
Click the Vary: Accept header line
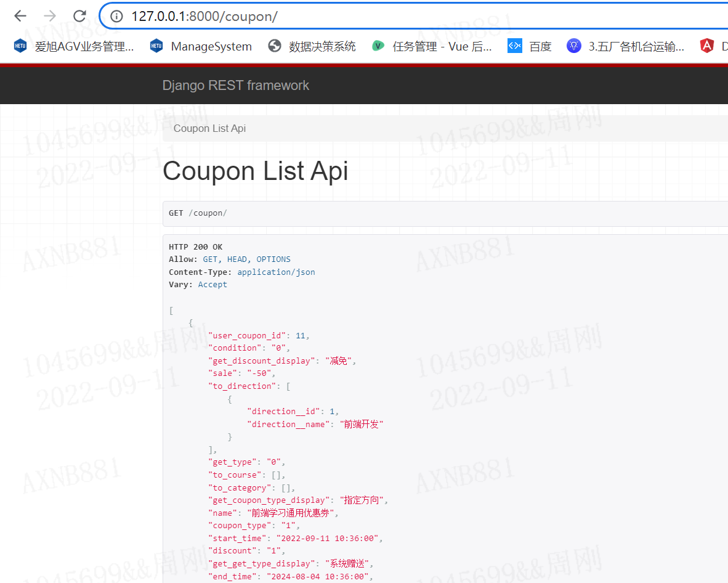pos(198,284)
